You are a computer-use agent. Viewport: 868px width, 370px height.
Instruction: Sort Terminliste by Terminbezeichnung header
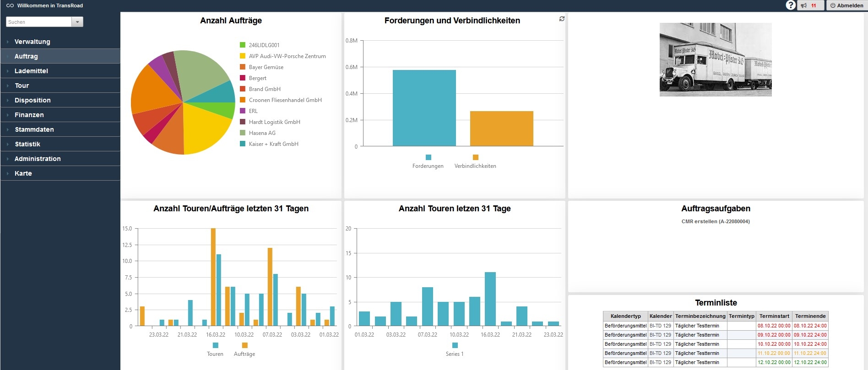pyautogui.click(x=700, y=316)
